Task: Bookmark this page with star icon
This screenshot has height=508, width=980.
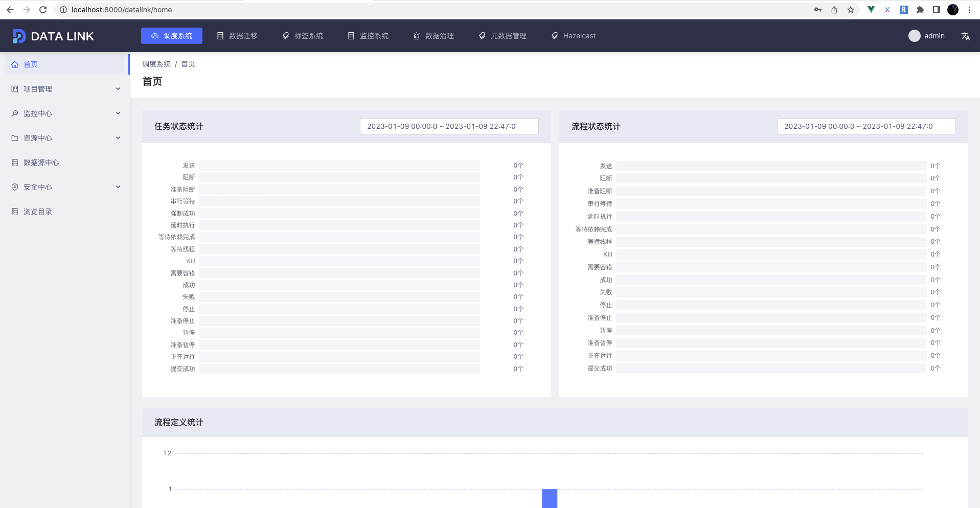Action: (x=851, y=10)
